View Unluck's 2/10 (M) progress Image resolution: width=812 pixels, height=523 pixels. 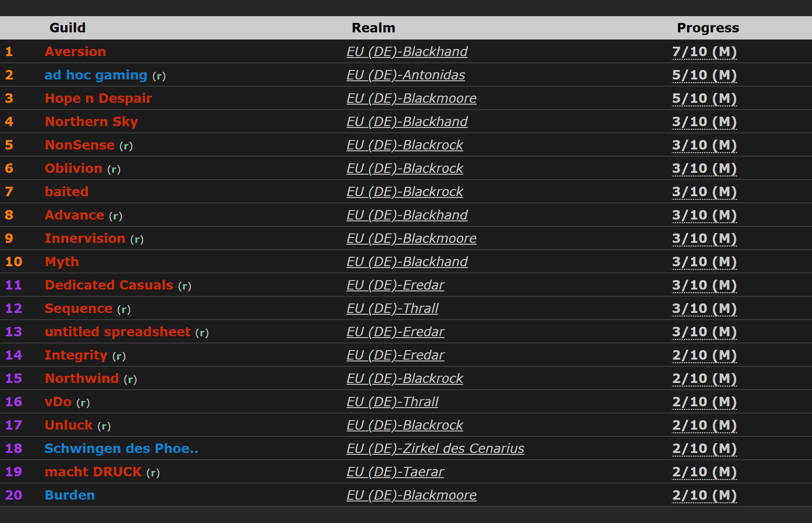click(x=704, y=425)
